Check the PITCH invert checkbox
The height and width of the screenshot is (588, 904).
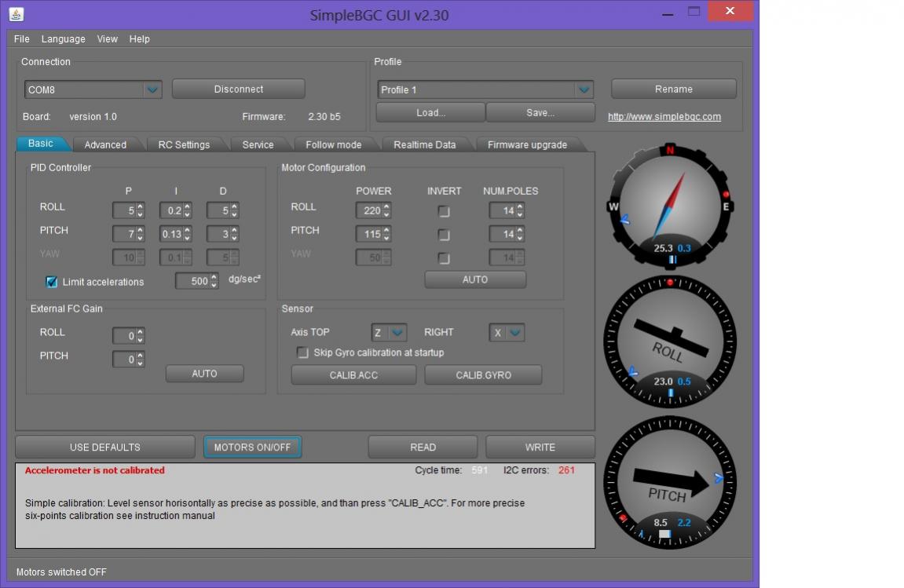point(443,235)
